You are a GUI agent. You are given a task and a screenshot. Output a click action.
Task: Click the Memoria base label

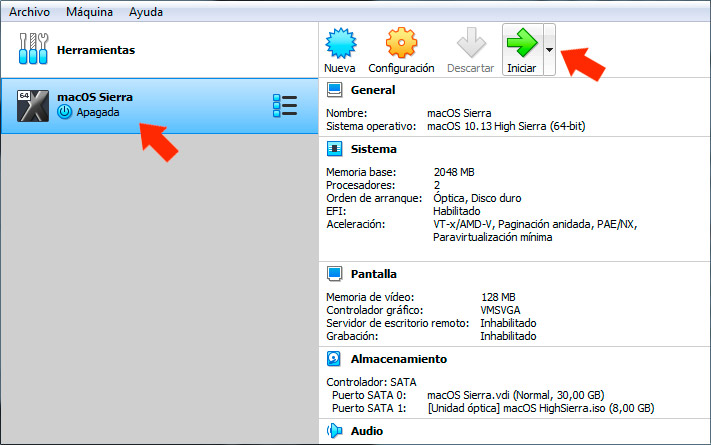361,172
